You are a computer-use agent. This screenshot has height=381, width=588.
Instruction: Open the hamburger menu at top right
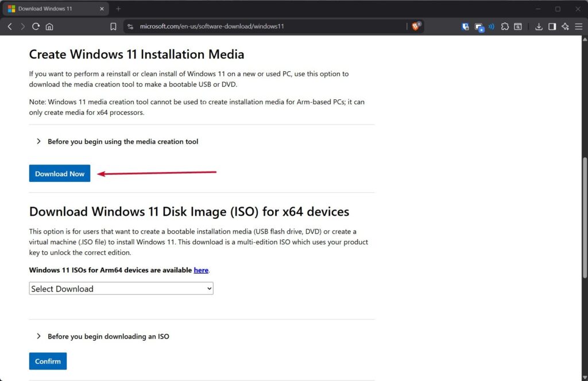pyautogui.click(x=578, y=26)
